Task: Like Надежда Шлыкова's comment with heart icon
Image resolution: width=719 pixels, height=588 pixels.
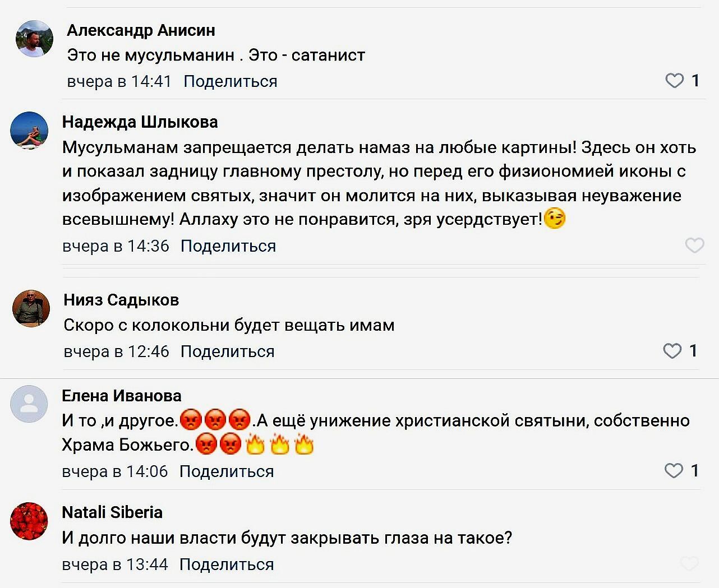Action: click(x=694, y=245)
